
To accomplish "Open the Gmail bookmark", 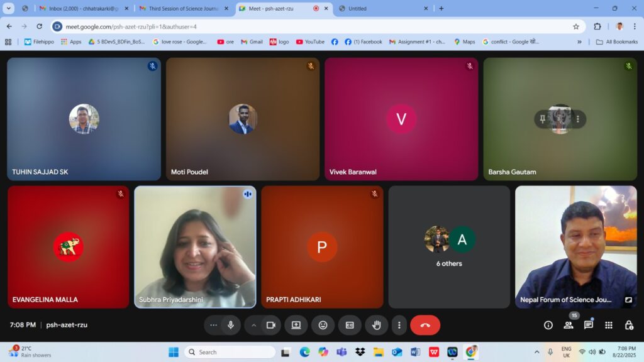I will [x=252, y=42].
